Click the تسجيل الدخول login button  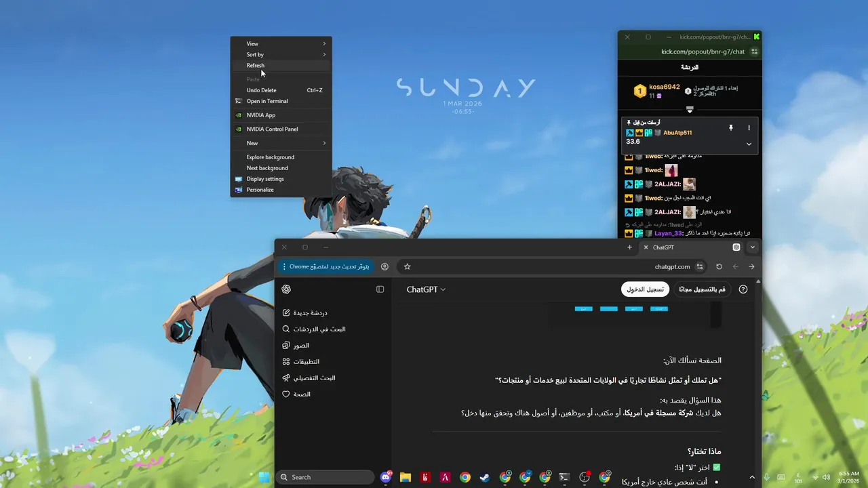[645, 289]
